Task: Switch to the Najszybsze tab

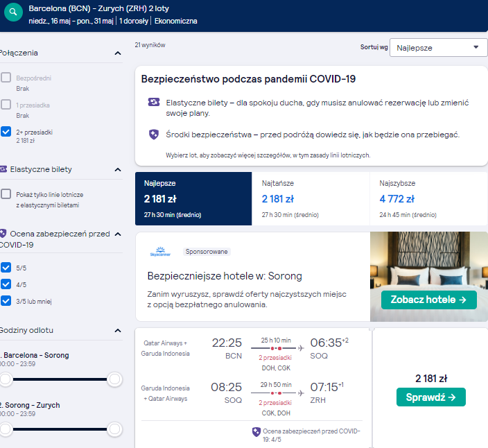Action: (x=428, y=198)
